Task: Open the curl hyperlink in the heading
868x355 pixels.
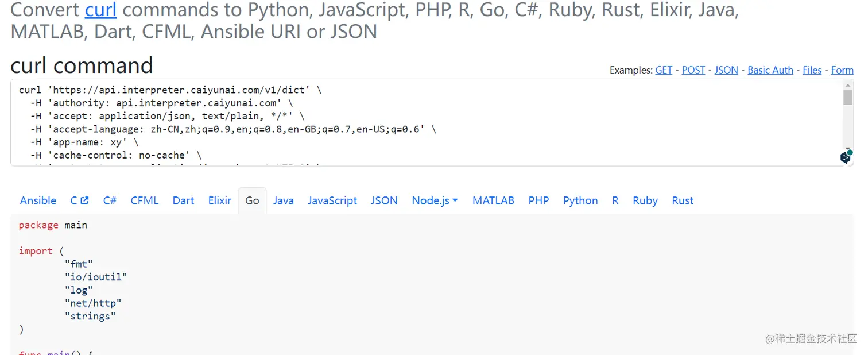Action: point(100,10)
